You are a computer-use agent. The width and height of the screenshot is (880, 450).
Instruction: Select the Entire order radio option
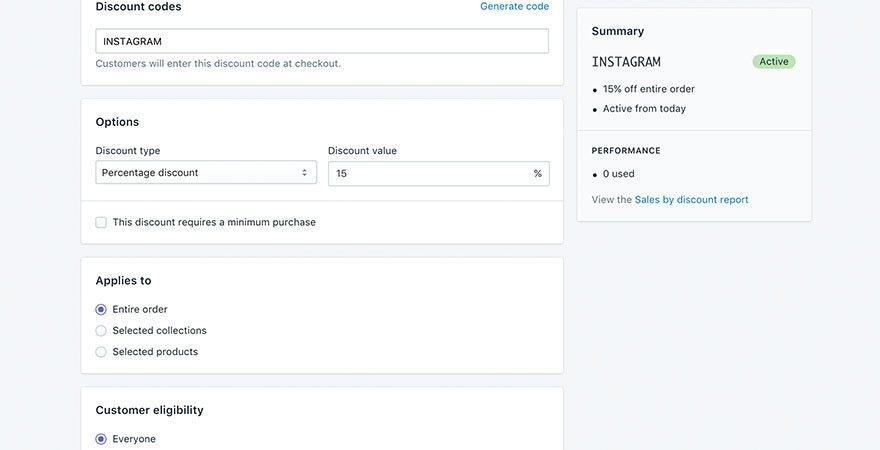(101, 310)
